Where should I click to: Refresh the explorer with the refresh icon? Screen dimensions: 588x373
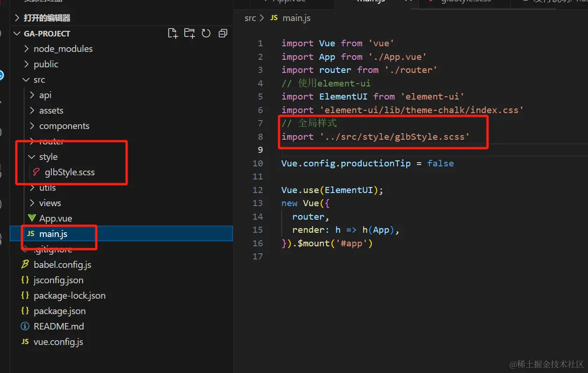tap(206, 33)
